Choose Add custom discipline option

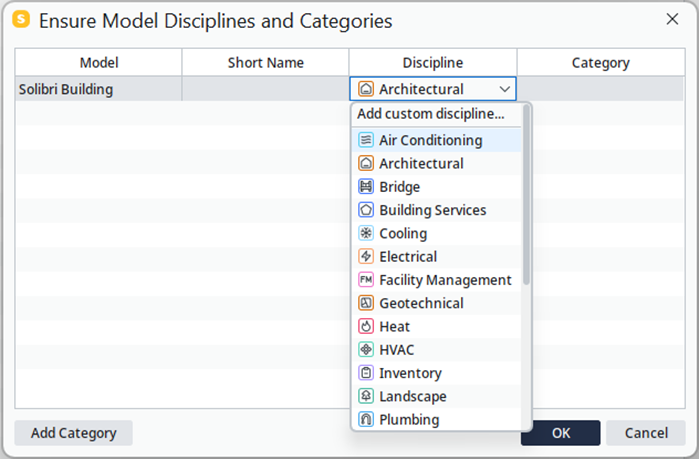tap(437, 114)
